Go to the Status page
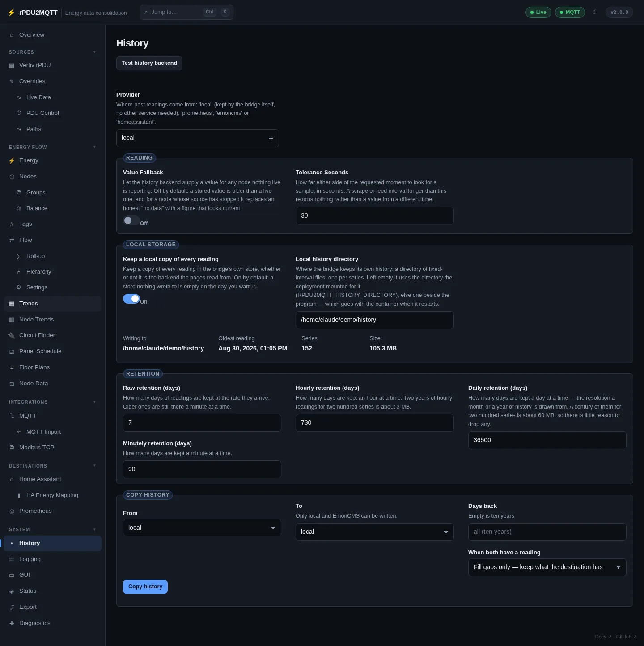The width and height of the screenshot is (644, 646). (53, 591)
